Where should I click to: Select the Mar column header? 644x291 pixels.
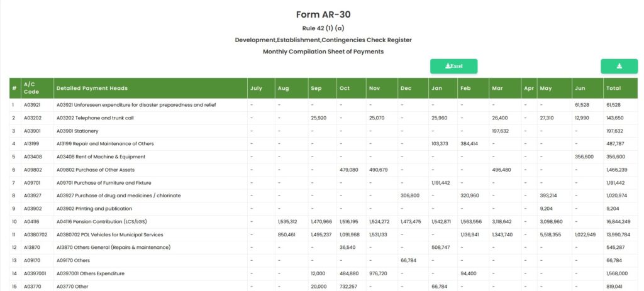(x=505, y=88)
